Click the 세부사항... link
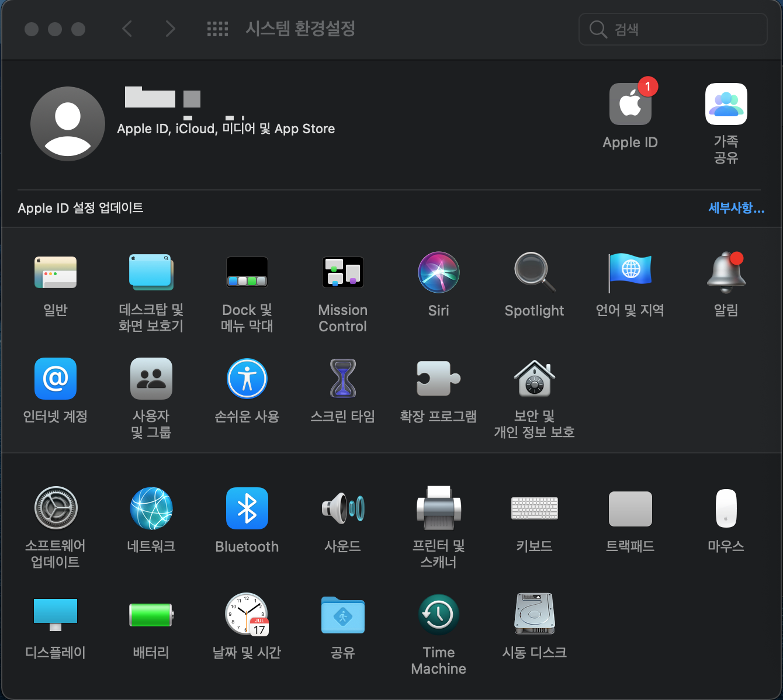 pyautogui.click(x=736, y=208)
